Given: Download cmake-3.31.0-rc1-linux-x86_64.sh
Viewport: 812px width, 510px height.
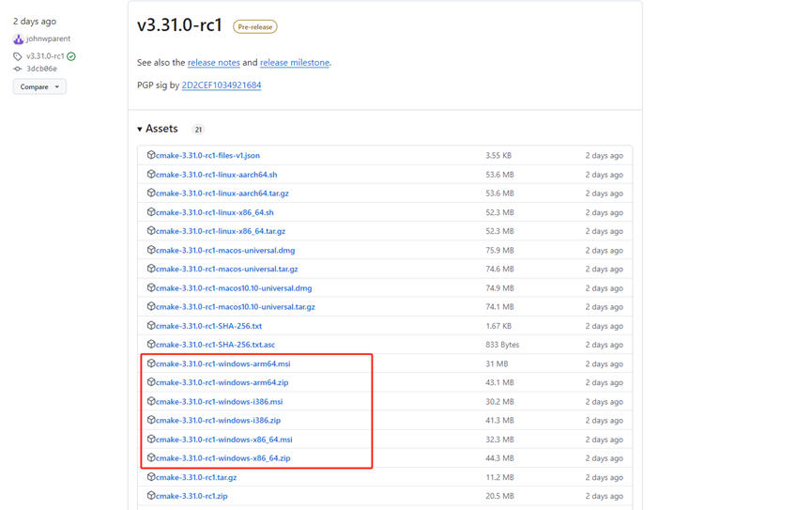Looking at the screenshot, I should coord(214,212).
